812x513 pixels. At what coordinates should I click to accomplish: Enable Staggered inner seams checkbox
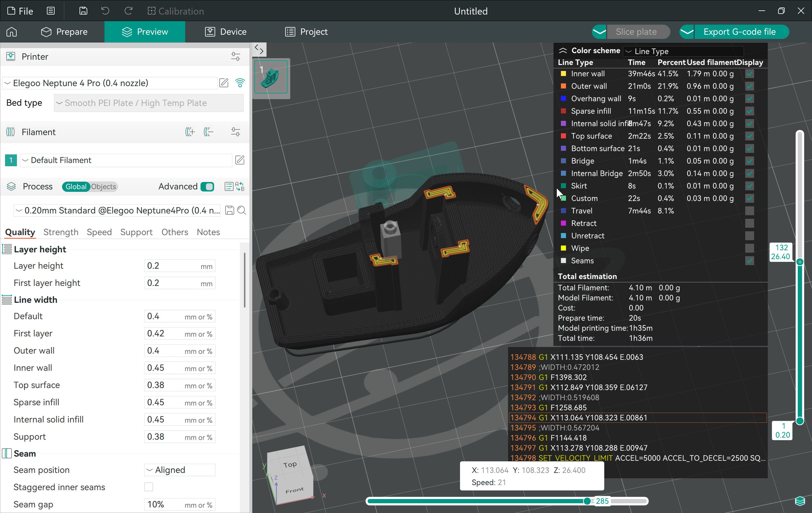click(149, 487)
